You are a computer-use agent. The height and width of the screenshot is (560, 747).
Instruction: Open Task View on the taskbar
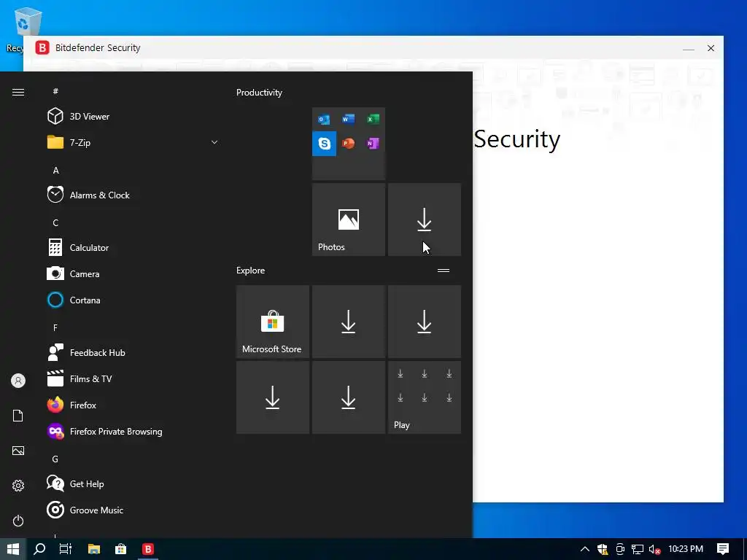[x=66, y=549]
